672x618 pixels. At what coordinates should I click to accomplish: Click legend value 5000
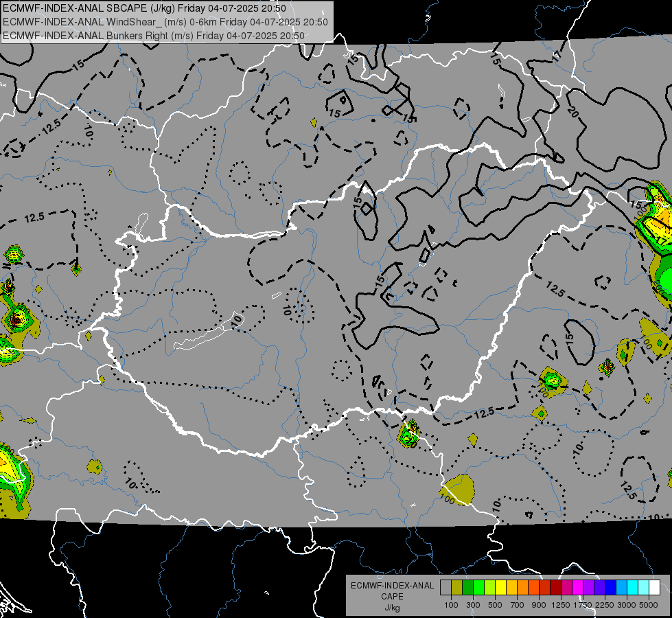tap(649, 605)
